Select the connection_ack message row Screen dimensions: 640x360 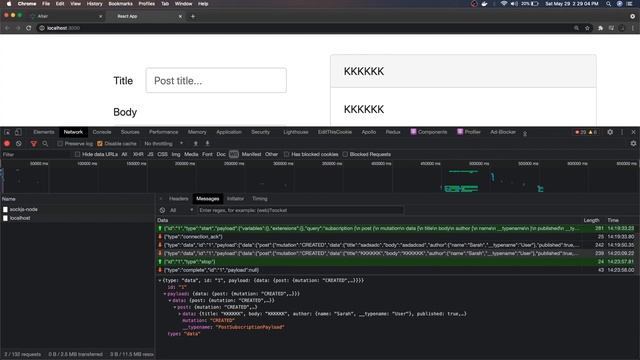tap(397, 237)
